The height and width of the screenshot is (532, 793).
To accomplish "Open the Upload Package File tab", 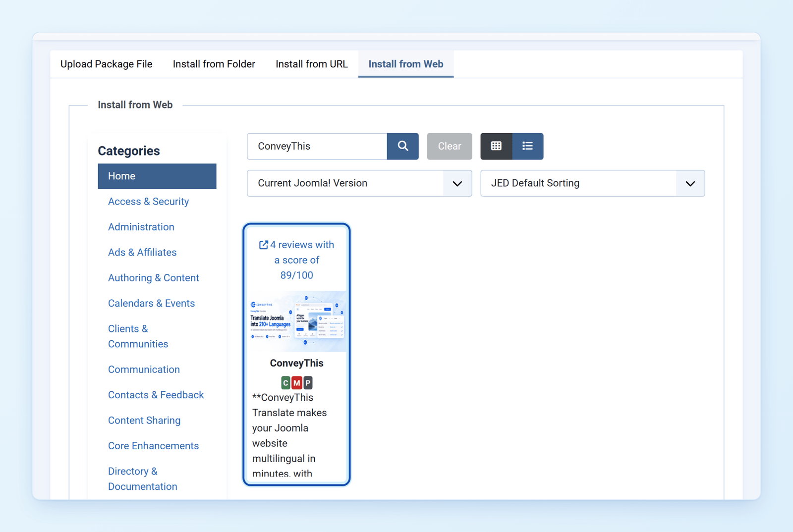I will [x=106, y=64].
